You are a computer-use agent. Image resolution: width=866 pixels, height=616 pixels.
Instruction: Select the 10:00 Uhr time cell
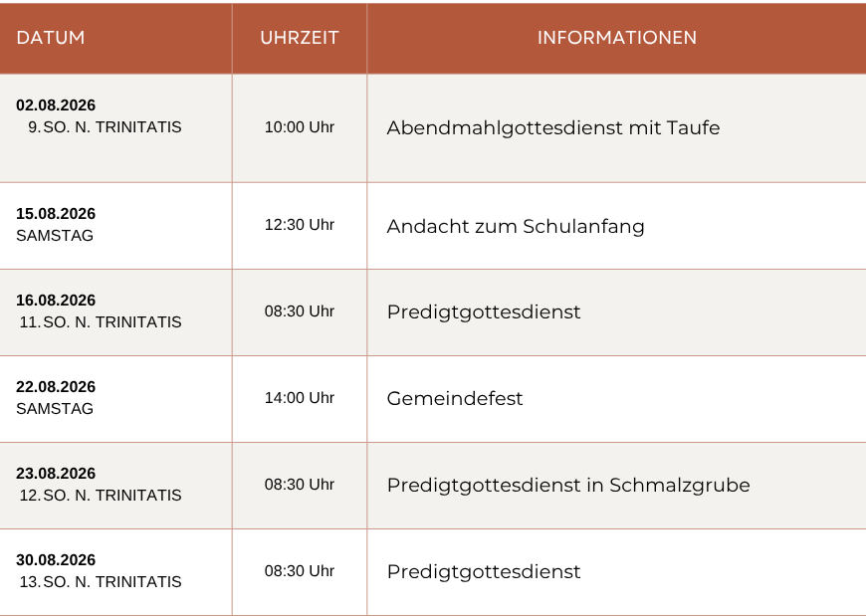(x=300, y=127)
